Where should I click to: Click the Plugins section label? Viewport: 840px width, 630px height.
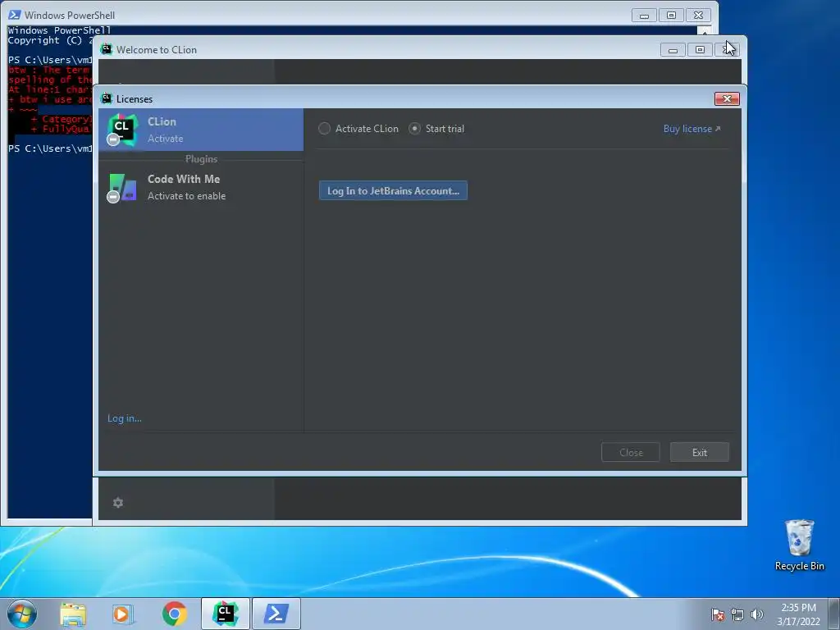(202, 159)
